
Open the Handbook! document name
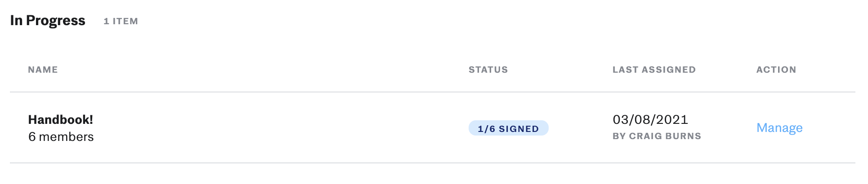click(61, 119)
